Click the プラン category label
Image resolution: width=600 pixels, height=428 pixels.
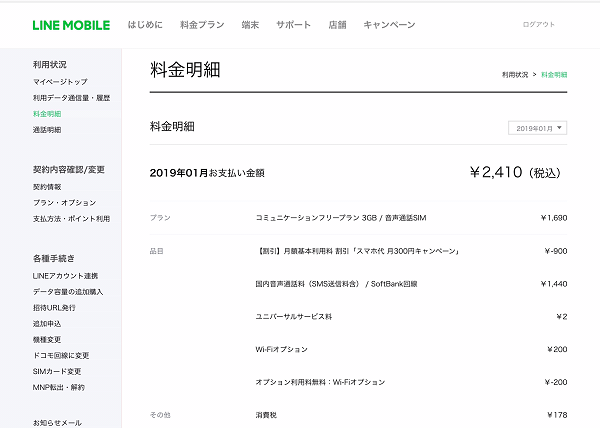coord(160,218)
